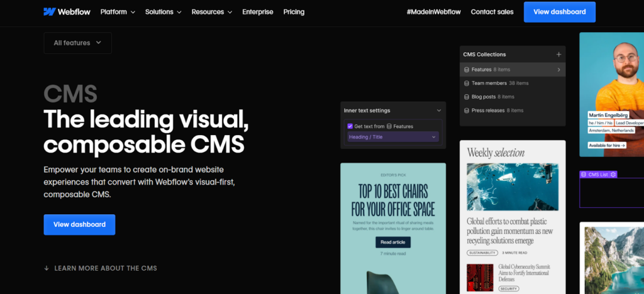
Task: Click the Platform chevron arrow
Action: [x=133, y=13]
